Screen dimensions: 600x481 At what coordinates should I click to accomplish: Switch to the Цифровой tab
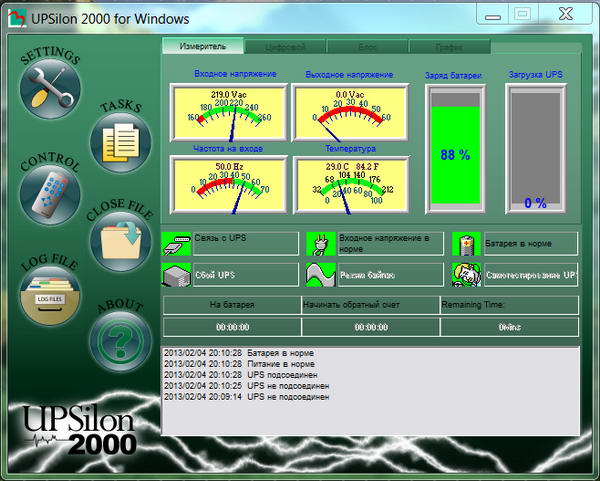click(285, 47)
